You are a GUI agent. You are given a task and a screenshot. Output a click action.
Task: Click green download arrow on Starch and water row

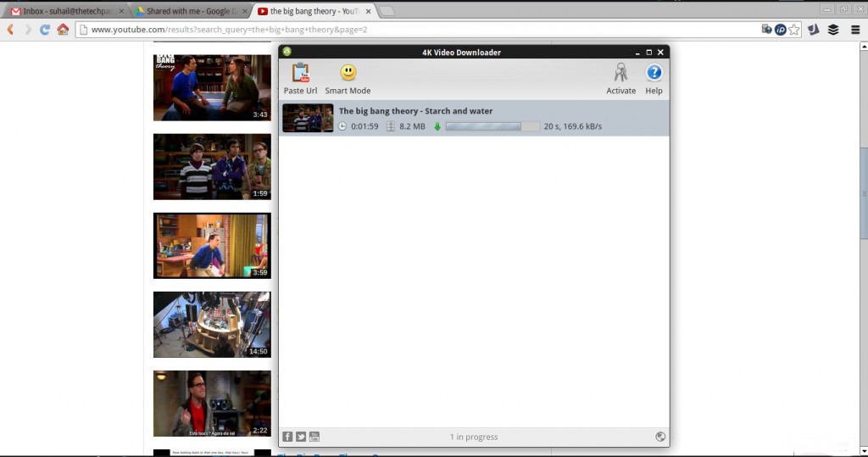click(x=437, y=126)
